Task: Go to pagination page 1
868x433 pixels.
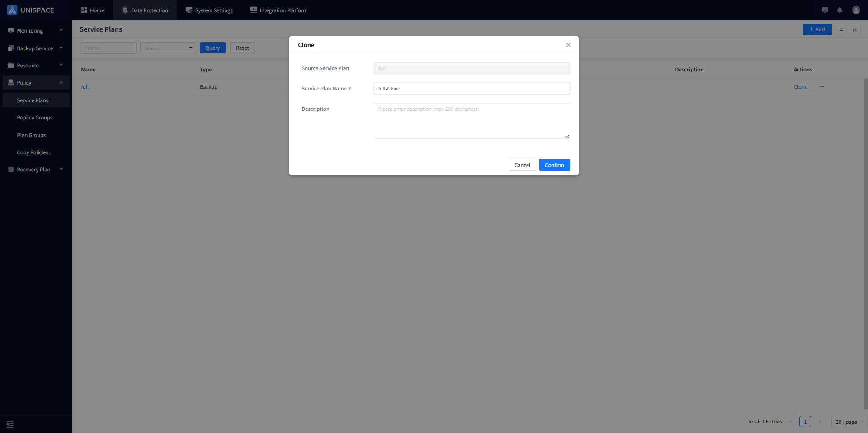Action: click(x=805, y=422)
